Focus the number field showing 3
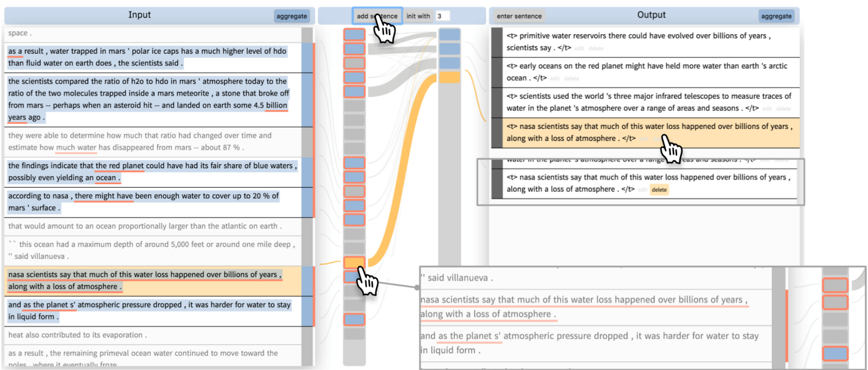The width and height of the screenshot is (868, 370). click(443, 16)
